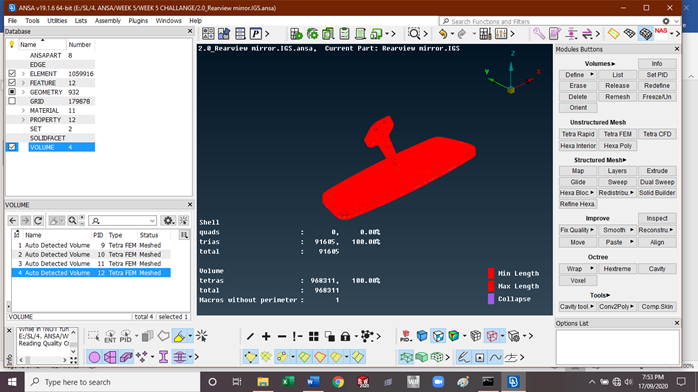Expand the GEOMETRY tree row
The width and height of the screenshot is (698, 392).
pos(23,92)
